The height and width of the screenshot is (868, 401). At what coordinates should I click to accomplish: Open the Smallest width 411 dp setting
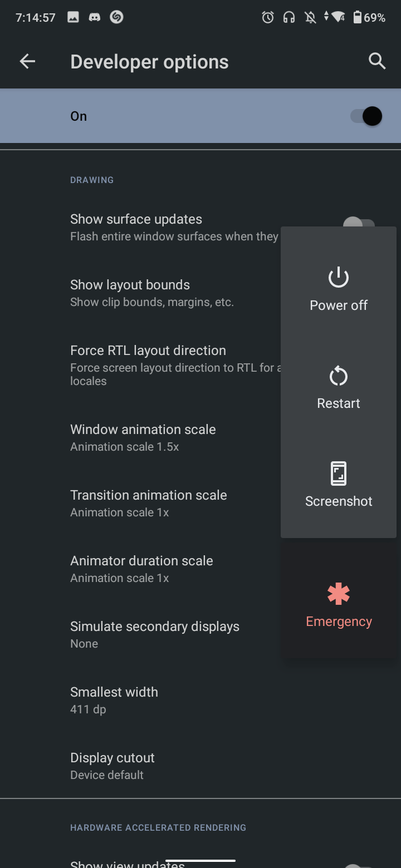coord(200,700)
